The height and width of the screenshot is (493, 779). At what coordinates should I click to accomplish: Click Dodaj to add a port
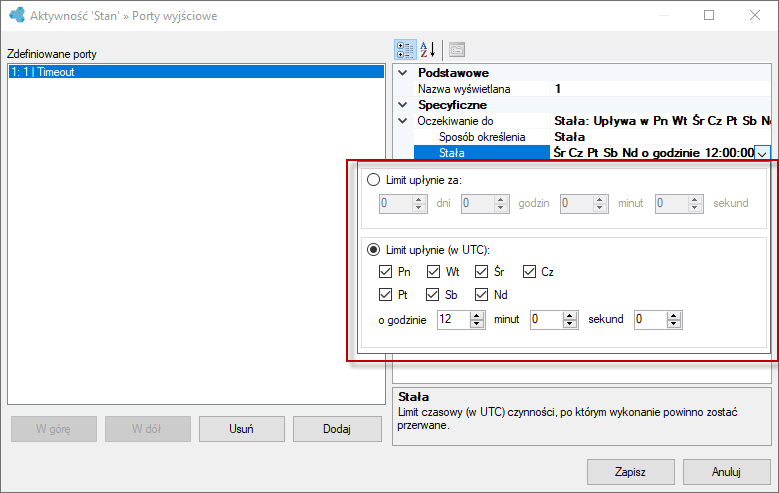337,429
